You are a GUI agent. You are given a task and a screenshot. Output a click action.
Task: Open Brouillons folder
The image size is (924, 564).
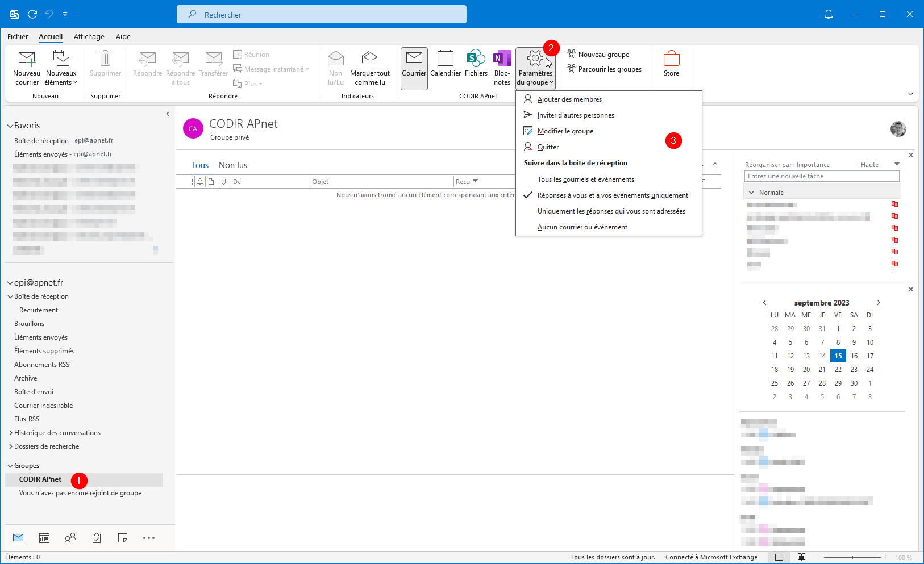(29, 324)
